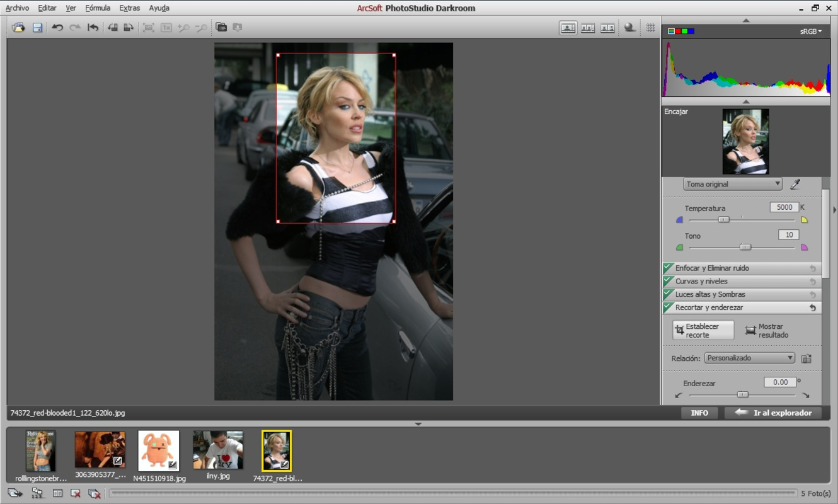Undo the last edit with undo arrow
Image resolution: width=838 pixels, height=504 pixels.
pos(57,28)
